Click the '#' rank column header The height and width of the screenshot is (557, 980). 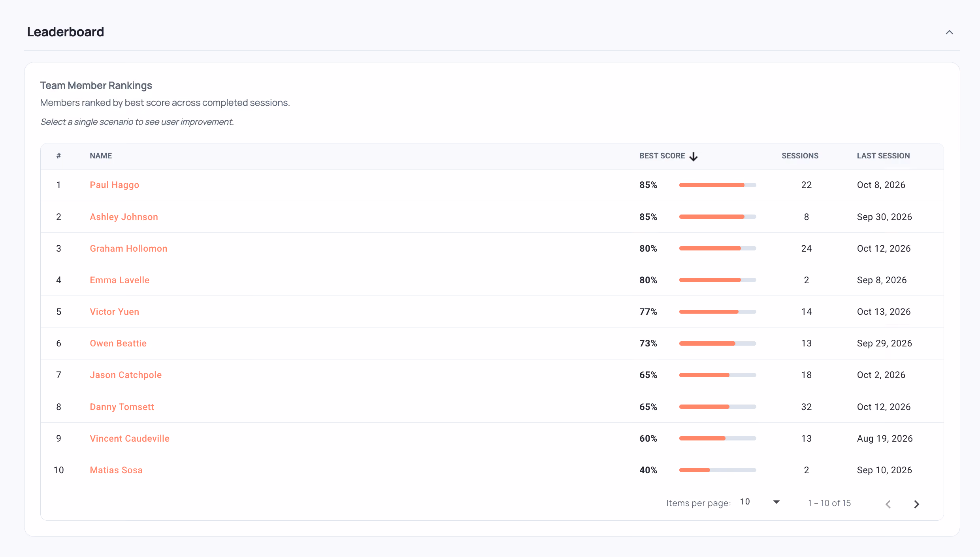[58, 156]
